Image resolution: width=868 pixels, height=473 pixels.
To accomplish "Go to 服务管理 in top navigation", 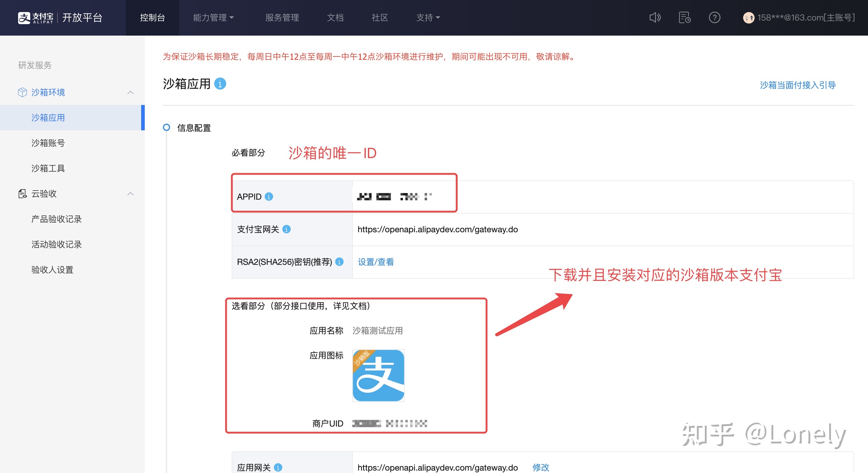I will point(282,17).
